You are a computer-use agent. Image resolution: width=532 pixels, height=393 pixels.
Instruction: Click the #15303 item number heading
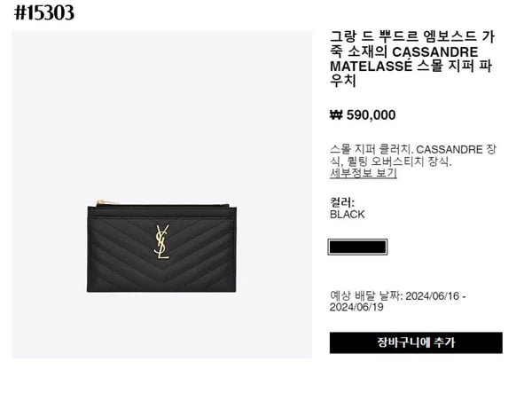44,13
